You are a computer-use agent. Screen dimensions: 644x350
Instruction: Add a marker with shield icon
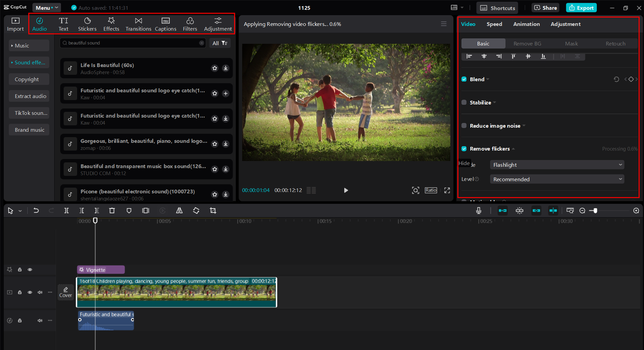point(129,211)
